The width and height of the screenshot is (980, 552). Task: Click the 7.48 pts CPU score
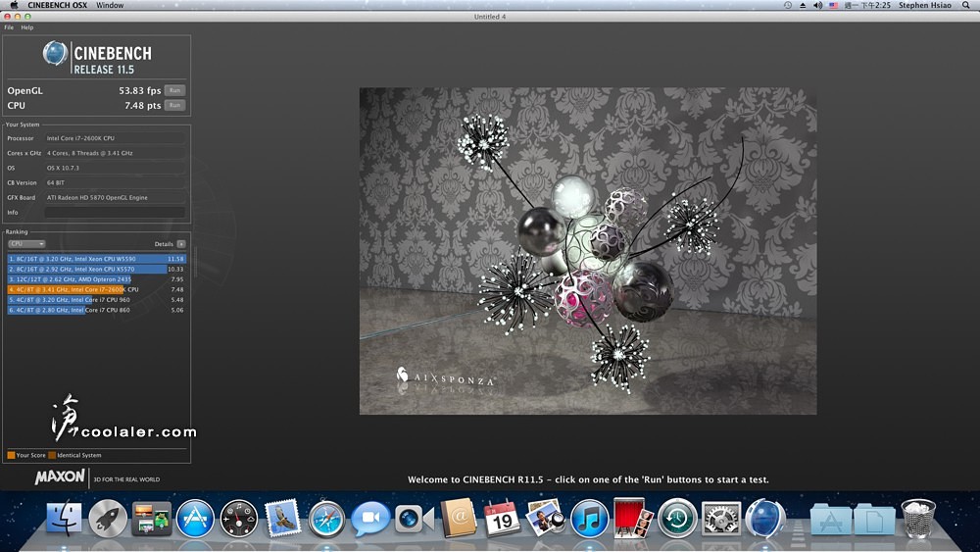coord(142,105)
